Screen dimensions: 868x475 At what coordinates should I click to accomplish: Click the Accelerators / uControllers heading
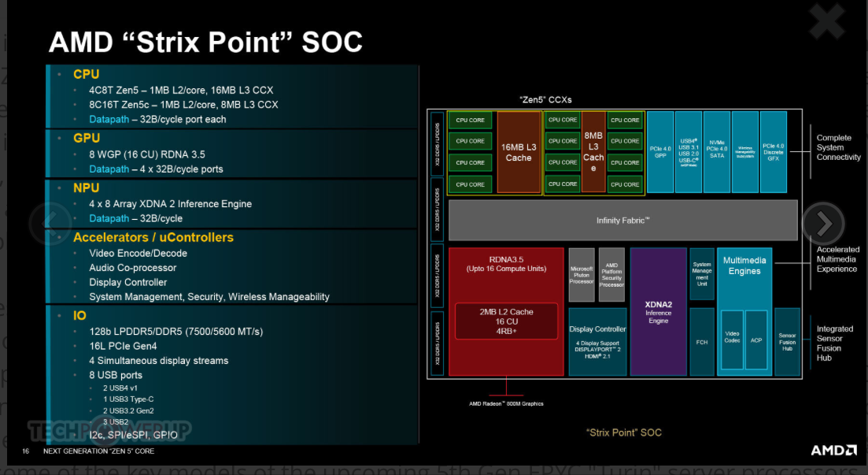(153, 237)
